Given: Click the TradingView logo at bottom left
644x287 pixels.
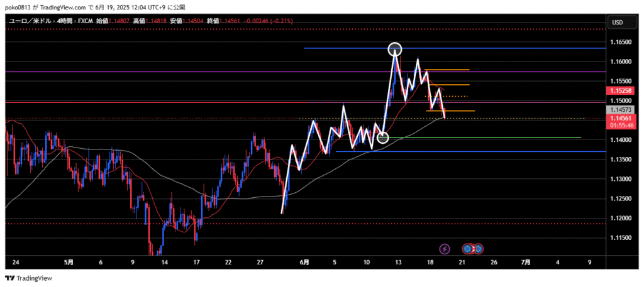Looking at the screenshot, I should coord(29,278).
